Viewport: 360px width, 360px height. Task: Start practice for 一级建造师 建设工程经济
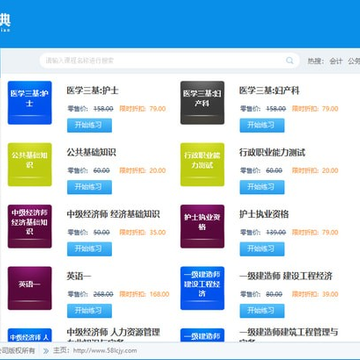coord(262,311)
